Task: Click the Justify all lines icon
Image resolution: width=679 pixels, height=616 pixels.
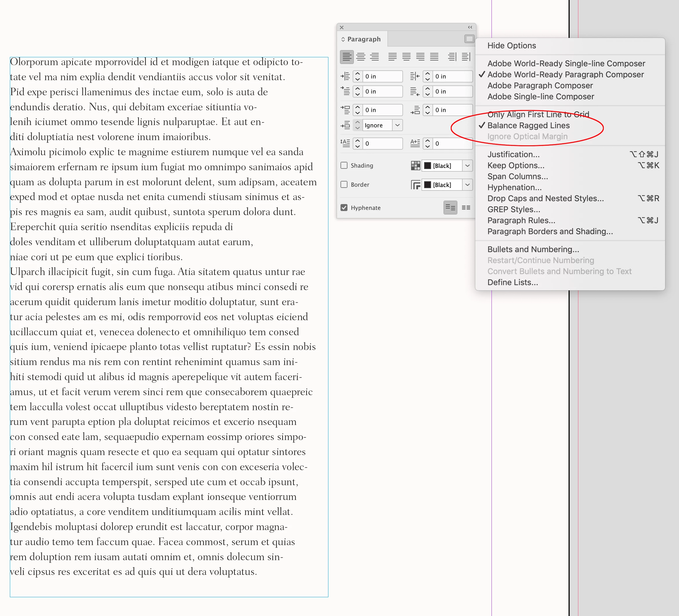Action: [434, 57]
